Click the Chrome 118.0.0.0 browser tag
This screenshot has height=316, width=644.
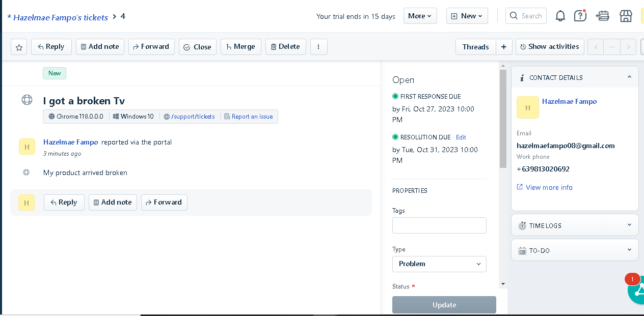(x=76, y=117)
